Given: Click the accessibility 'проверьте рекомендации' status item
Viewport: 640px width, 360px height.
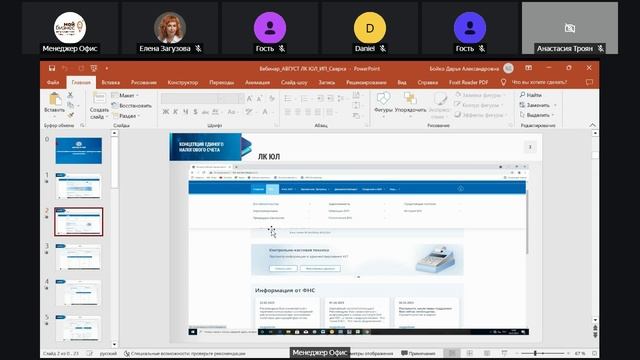Looking at the screenshot, I should (x=184, y=353).
